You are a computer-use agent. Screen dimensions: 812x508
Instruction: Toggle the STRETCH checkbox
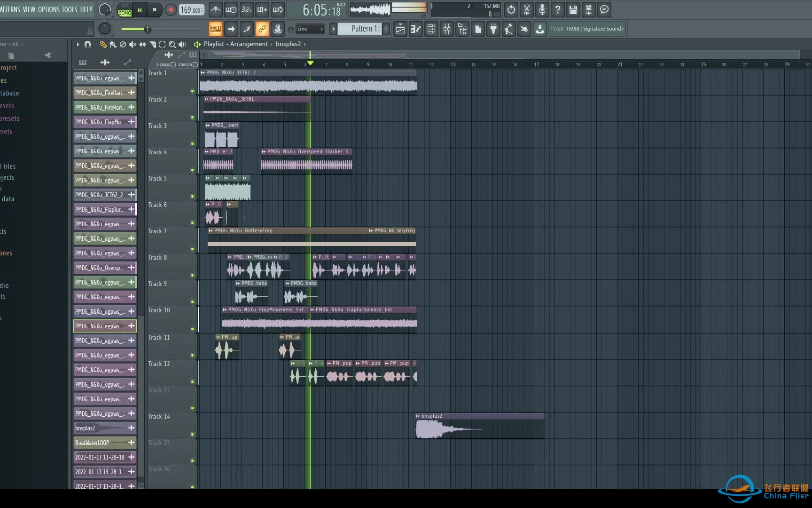tap(195, 64)
